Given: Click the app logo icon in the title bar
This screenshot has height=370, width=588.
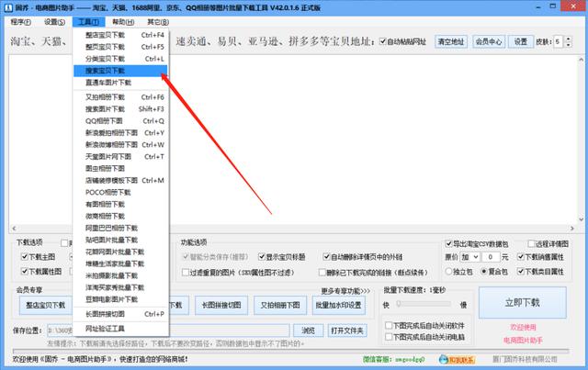Looking at the screenshot, I should point(8,7).
